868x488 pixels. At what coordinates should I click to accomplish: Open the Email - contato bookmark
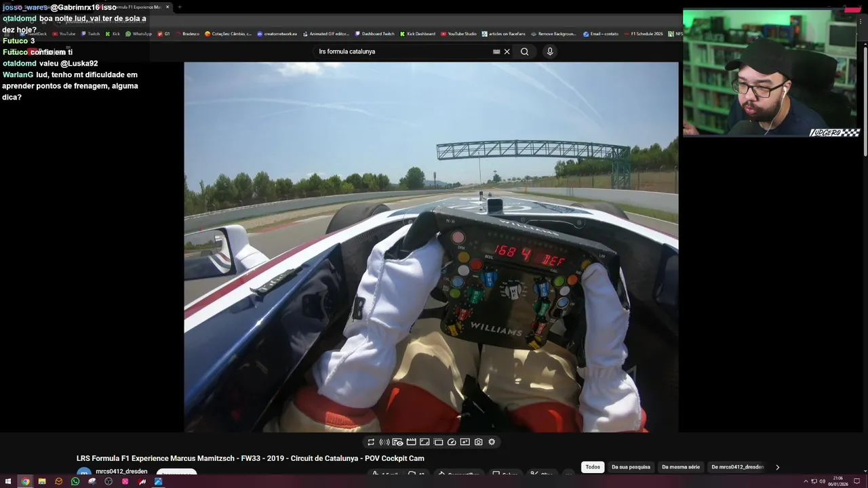pos(601,34)
